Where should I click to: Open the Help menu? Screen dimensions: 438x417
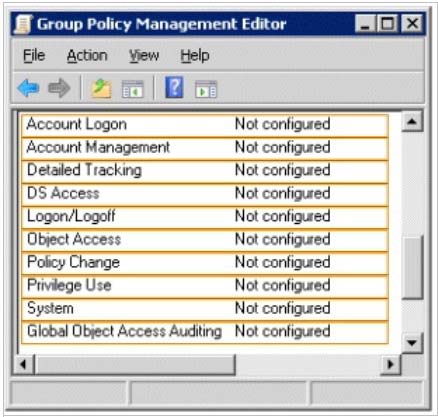point(195,55)
